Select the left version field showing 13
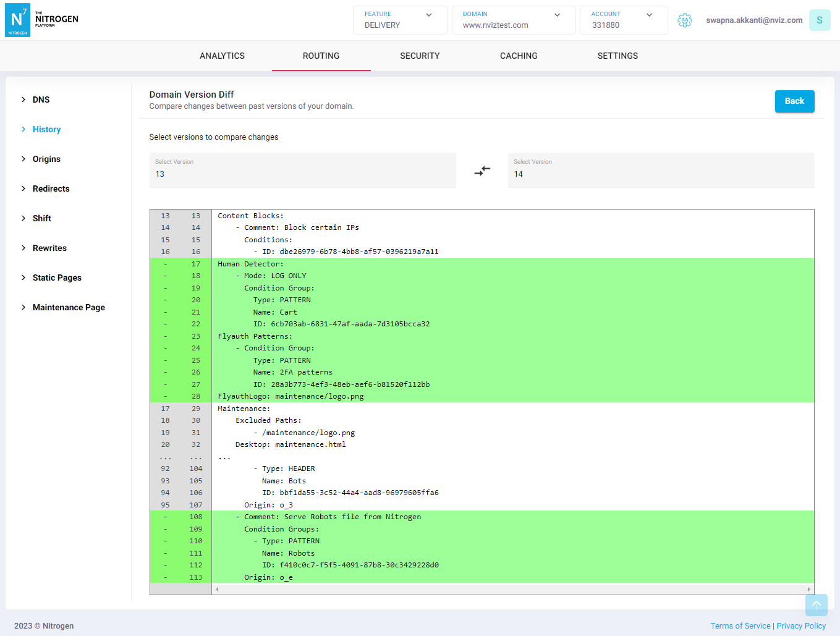The height and width of the screenshot is (636, 840). [302, 170]
